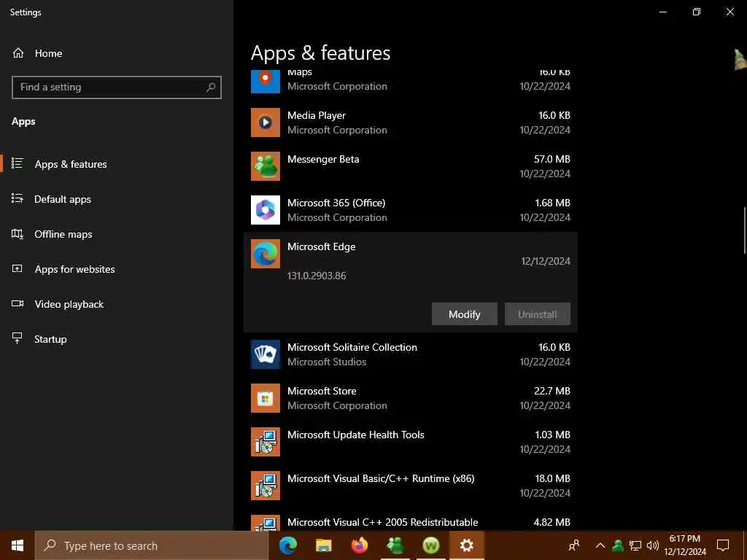Click the Microsoft Update Health Tools icon
This screenshot has width=747, height=560.
[x=266, y=442]
